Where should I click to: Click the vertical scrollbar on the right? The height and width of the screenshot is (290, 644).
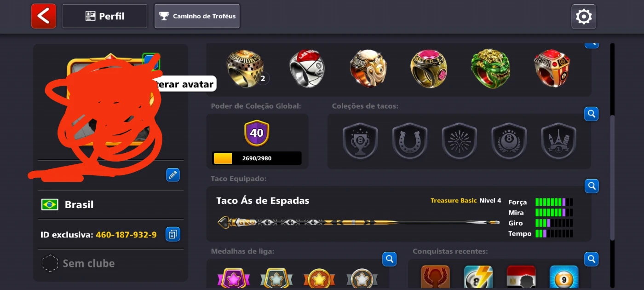point(612,177)
